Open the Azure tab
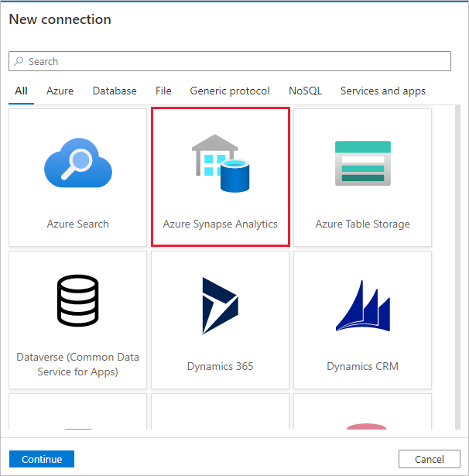This screenshot has height=476, width=469. coord(60,91)
